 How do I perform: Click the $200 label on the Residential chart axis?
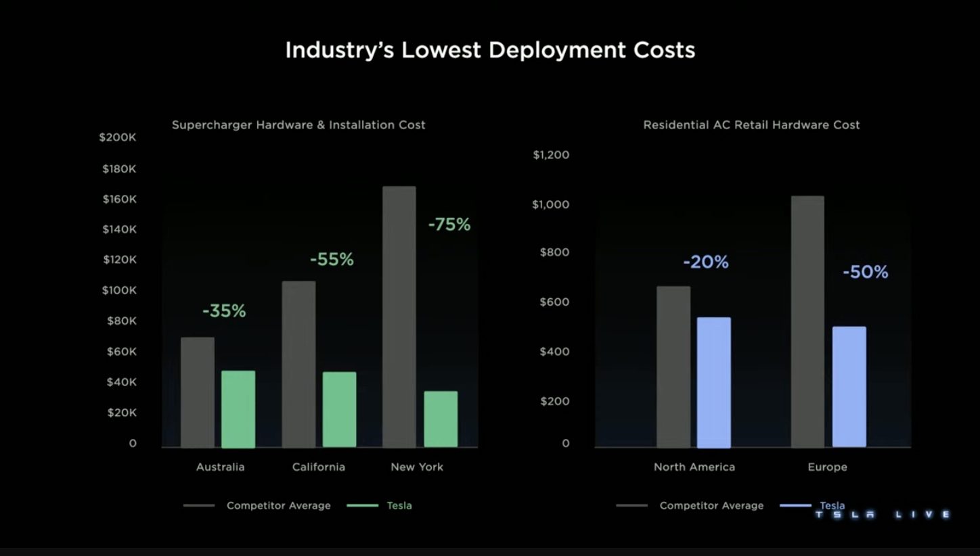click(x=554, y=401)
